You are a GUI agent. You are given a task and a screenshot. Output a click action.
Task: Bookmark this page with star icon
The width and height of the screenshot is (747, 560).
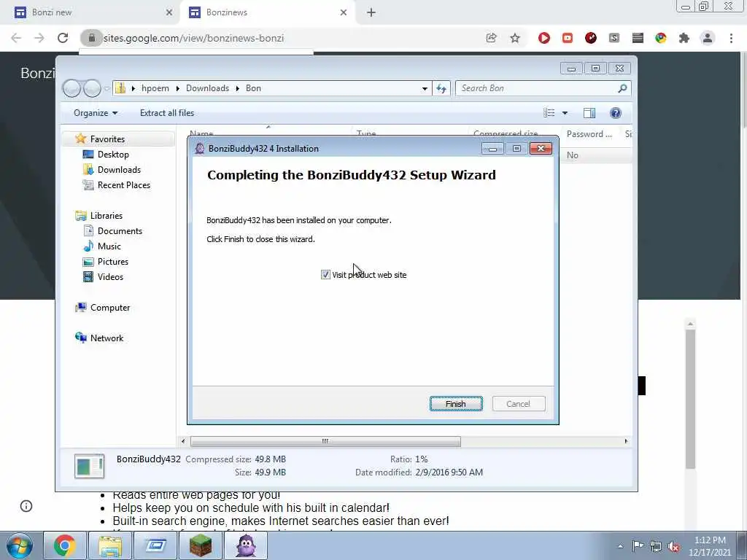(x=515, y=38)
